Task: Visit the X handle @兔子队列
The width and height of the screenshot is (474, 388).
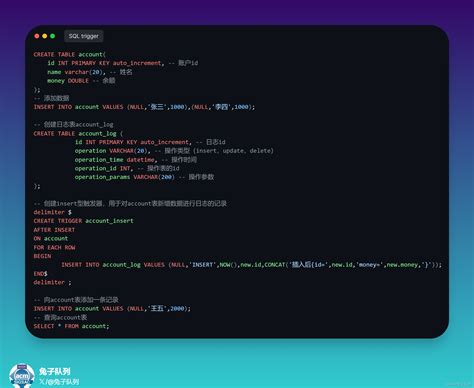Action: click(59, 382)
